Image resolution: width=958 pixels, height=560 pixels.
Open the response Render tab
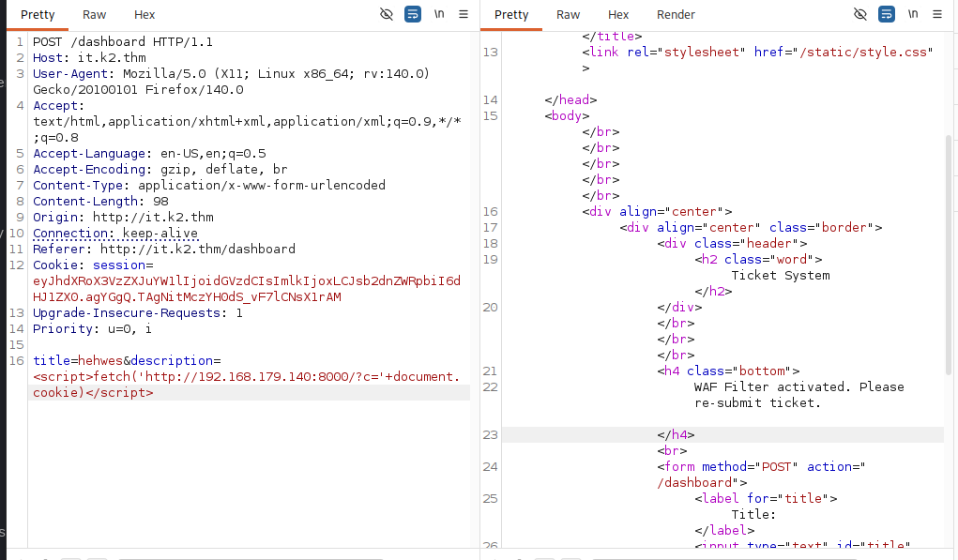click(676, 15)
